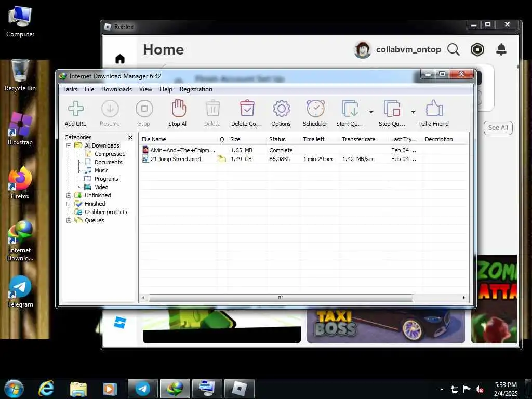The width and height of the screenshot is (532, 399).
Task: Open the Help menu
Action: 166,89
